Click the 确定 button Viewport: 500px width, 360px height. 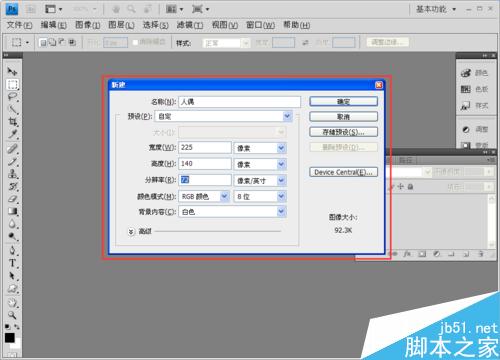(x=343, y=102)
